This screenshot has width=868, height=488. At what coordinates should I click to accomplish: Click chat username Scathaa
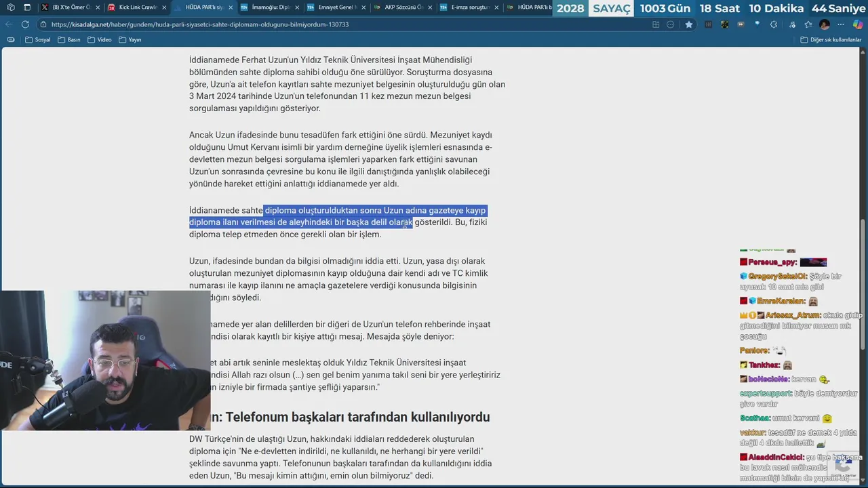755,418
